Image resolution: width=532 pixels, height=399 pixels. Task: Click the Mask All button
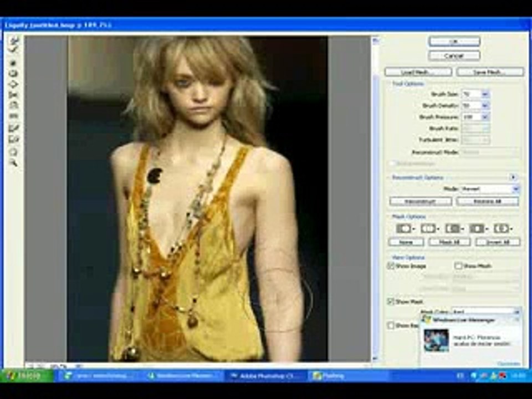(449, 242)
